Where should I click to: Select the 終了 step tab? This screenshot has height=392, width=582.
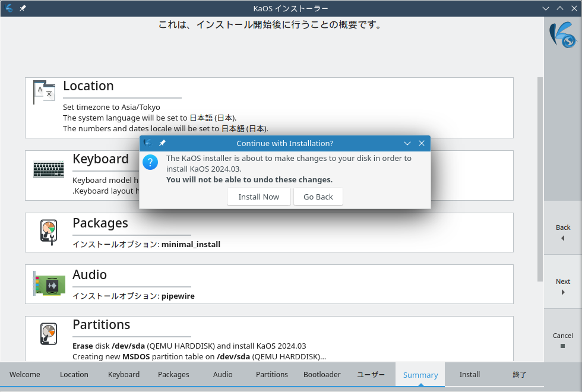pos(519,375)
